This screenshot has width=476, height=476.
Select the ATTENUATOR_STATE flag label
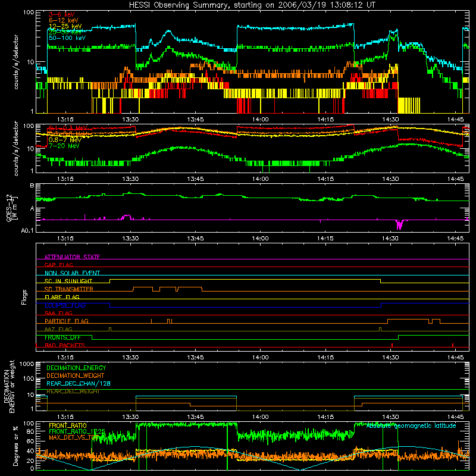pos(72,257)
